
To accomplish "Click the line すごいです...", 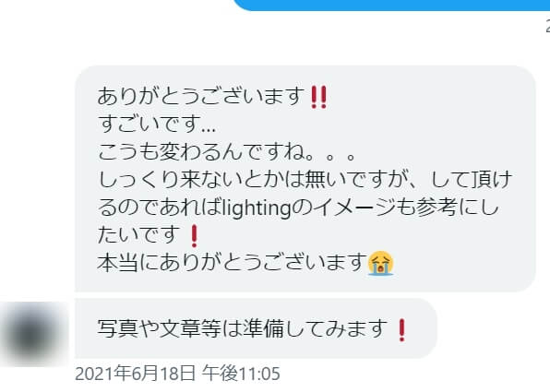I will [x=157, y=124].
